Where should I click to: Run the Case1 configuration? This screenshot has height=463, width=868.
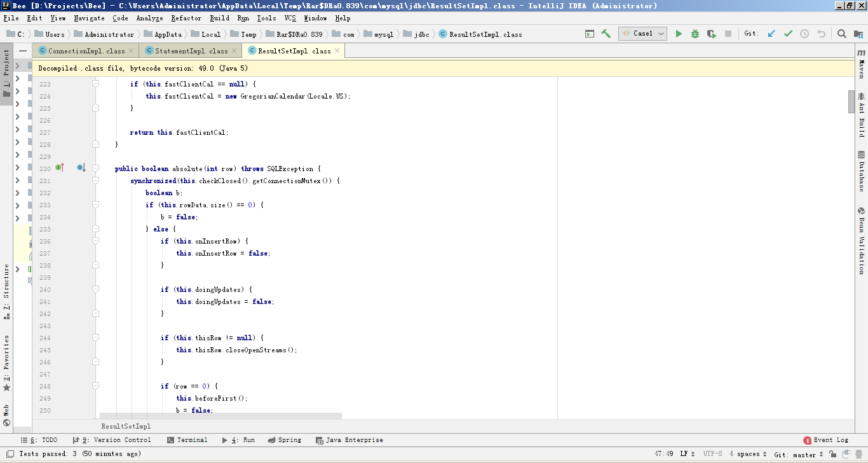(x=679, y=34)
